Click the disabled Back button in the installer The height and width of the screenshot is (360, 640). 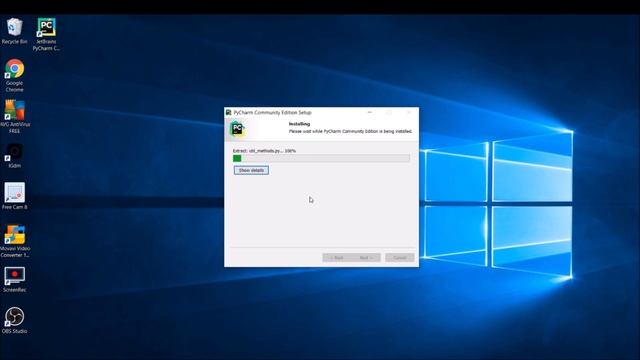click(337, 258)
